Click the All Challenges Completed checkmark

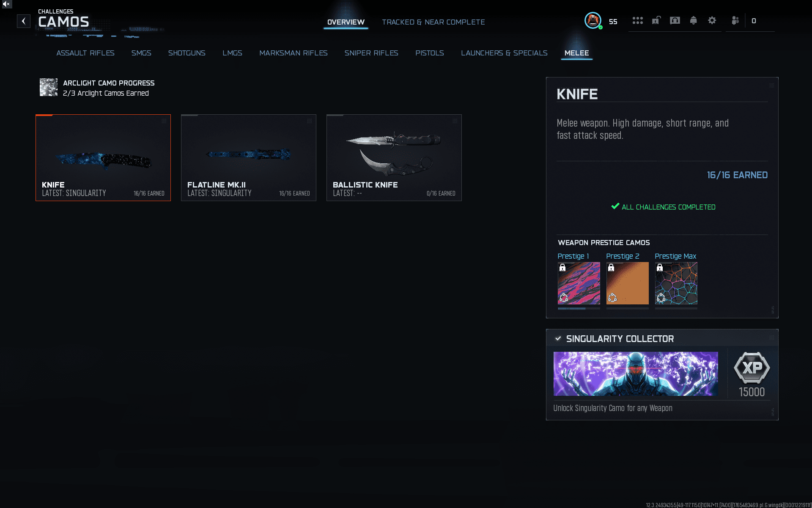click(615, 207)
